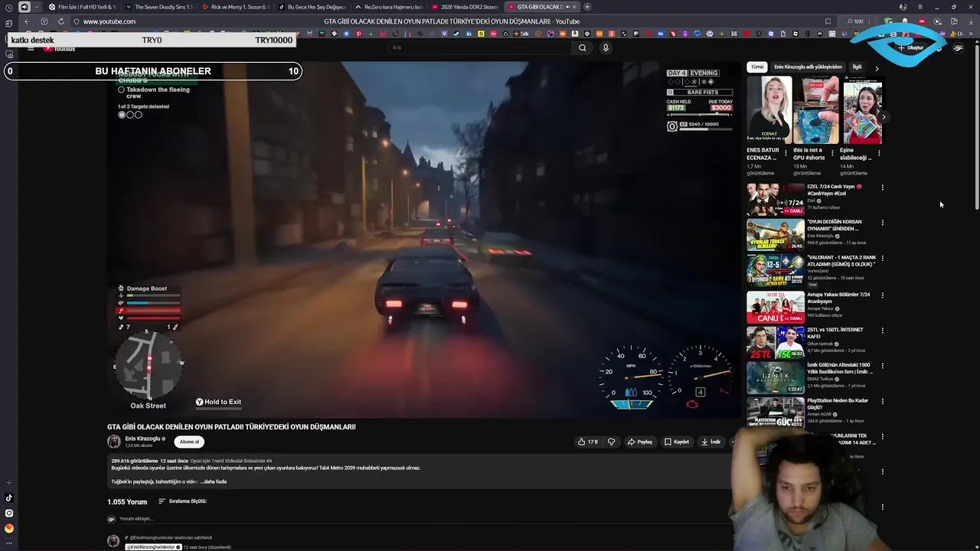
Task: Open options for 'ENES BATUR ECENAZA' short
Action: [x=786, y=152]
